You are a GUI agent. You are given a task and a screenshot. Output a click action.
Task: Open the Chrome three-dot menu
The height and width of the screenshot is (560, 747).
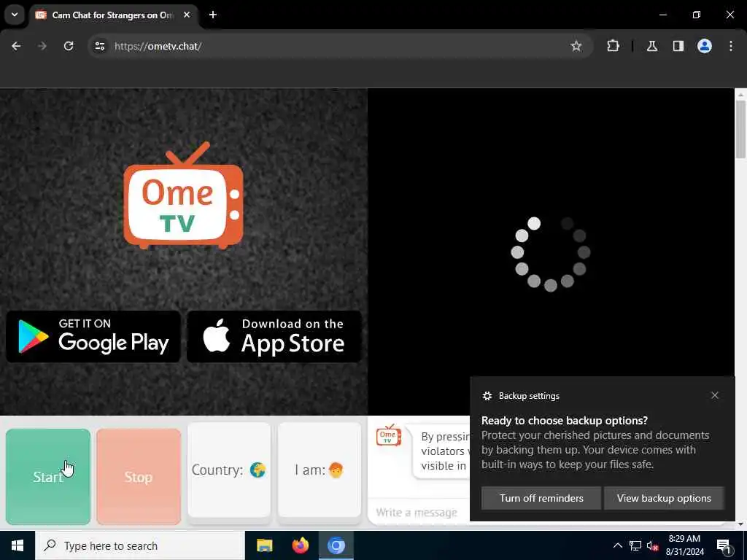[731, 46]
